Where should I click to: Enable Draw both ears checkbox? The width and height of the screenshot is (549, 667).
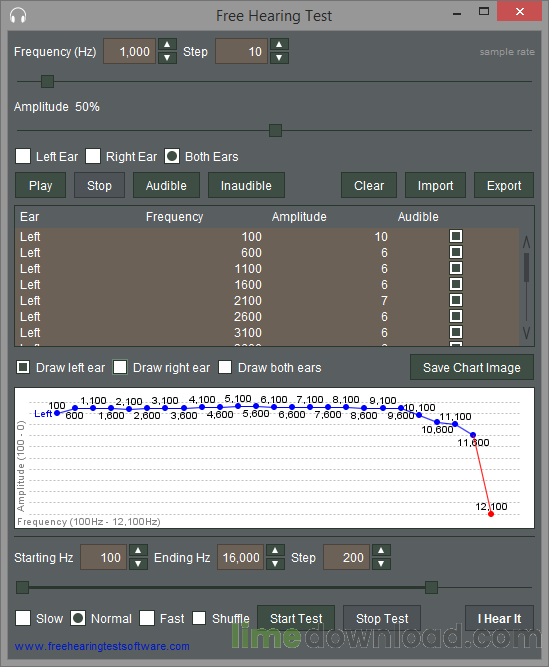coord(225,367)
